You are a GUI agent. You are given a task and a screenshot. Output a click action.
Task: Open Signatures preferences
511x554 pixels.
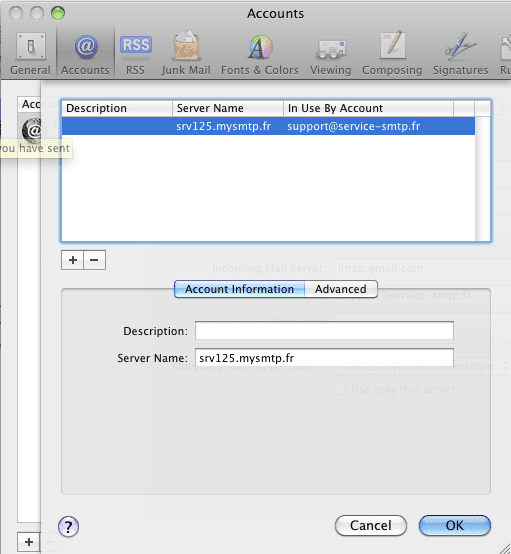click(x=460, y=53)
